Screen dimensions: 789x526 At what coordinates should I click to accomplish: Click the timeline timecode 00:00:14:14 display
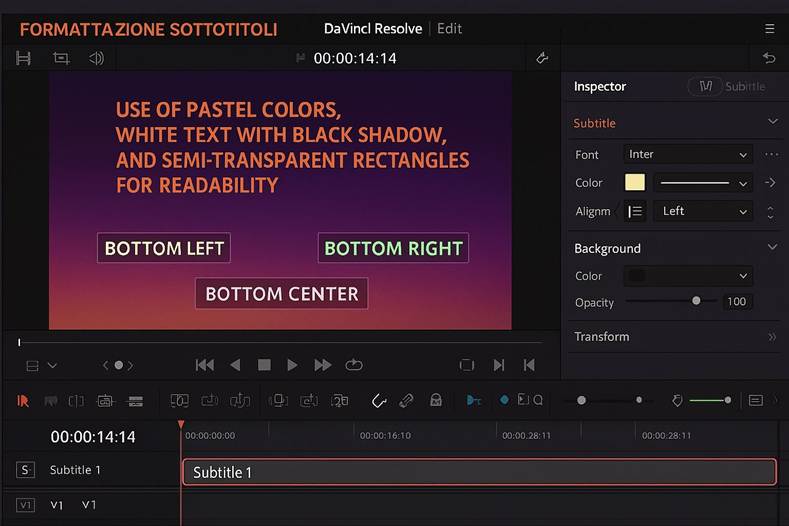[x=93, y=436]
